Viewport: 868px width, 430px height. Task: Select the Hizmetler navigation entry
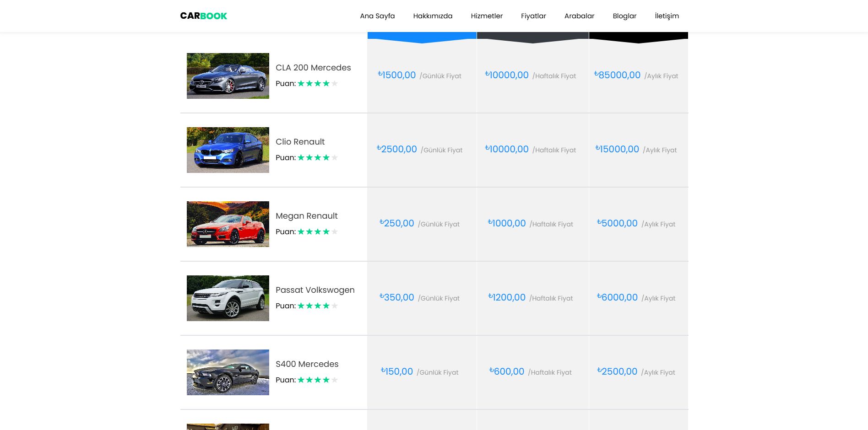click(487, 16)
